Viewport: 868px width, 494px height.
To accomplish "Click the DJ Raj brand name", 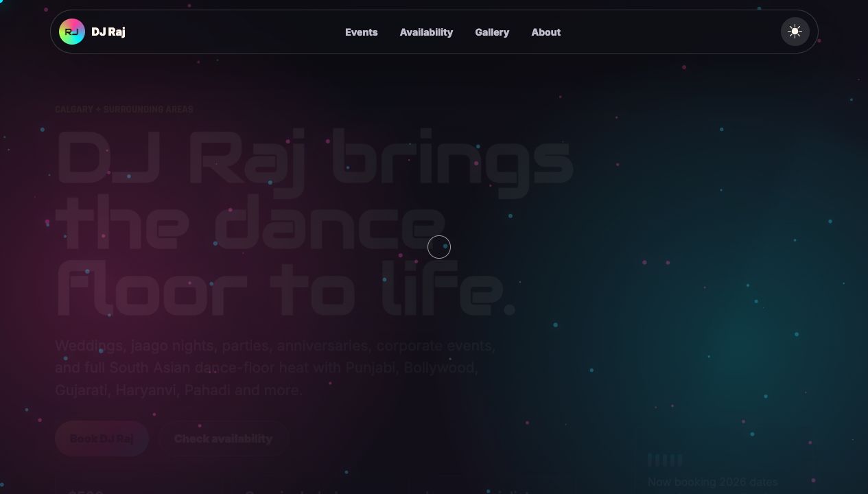I will tap(108, 32).
